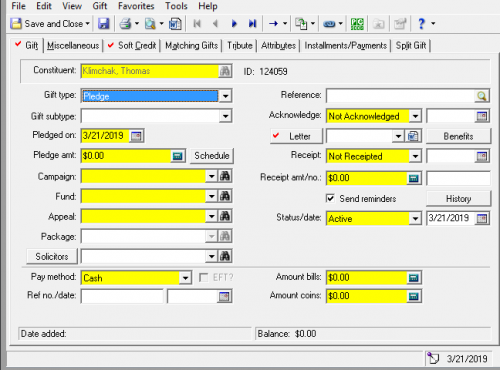The image size is (500, 370).
Task: Click binoculars beside Appeal field
Action: tap(225, 216)
